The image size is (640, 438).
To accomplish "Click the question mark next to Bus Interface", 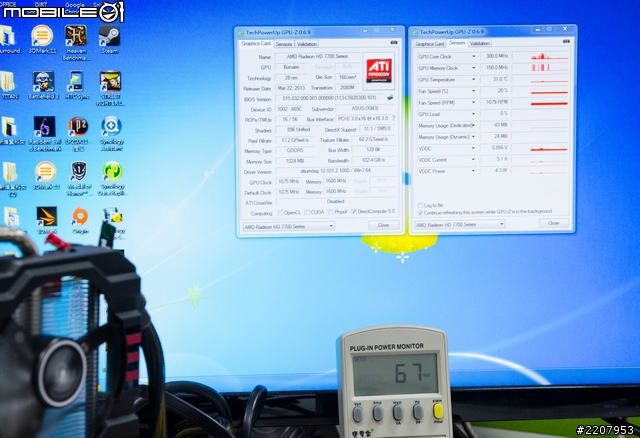I will point(393,118).
